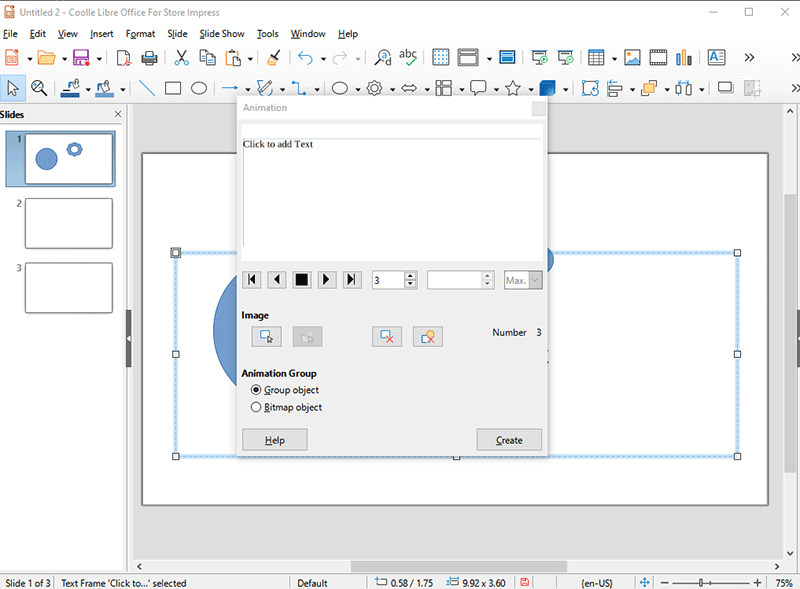
Task: Open the Slide Show menu
Action: tap(221, 34)
